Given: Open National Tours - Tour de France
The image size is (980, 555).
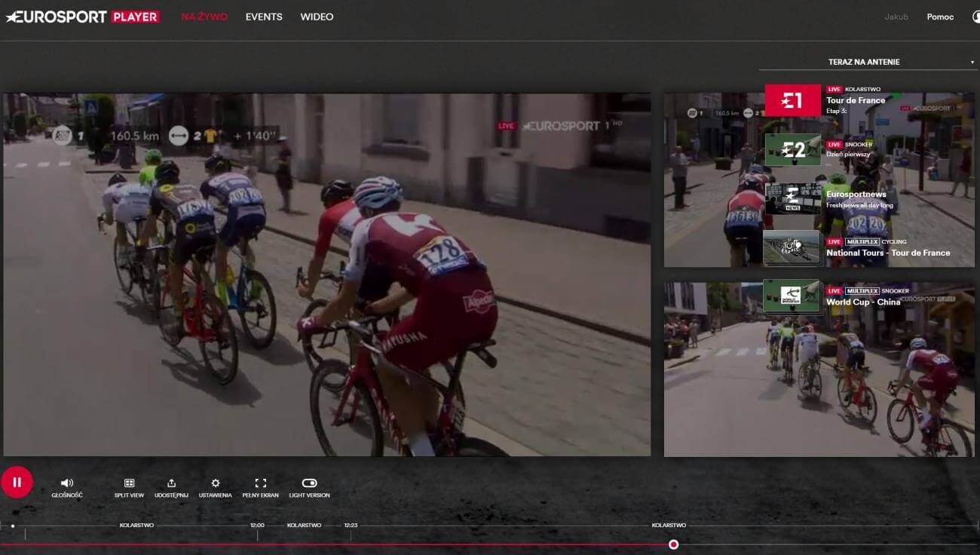Looking at the screenshot, I should pyautogui.click(x=888, y=253).
